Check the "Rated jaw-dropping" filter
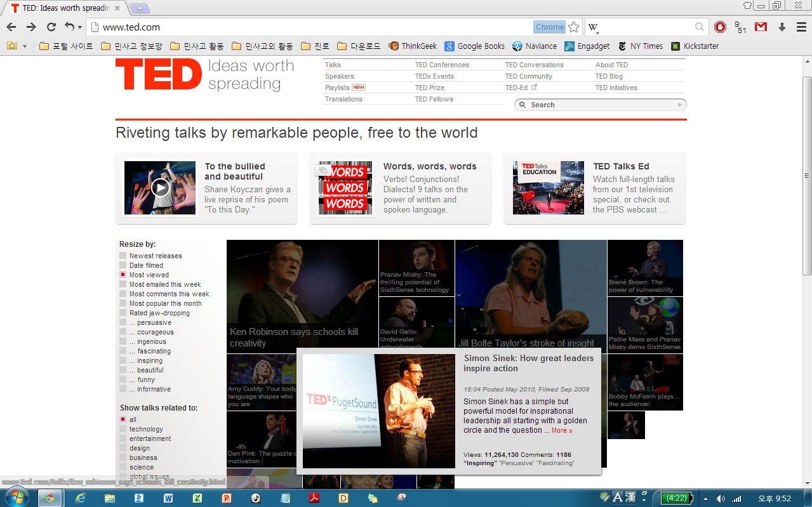Image resolution: width=812 pixels, height=507 pixels. point(122,313)
